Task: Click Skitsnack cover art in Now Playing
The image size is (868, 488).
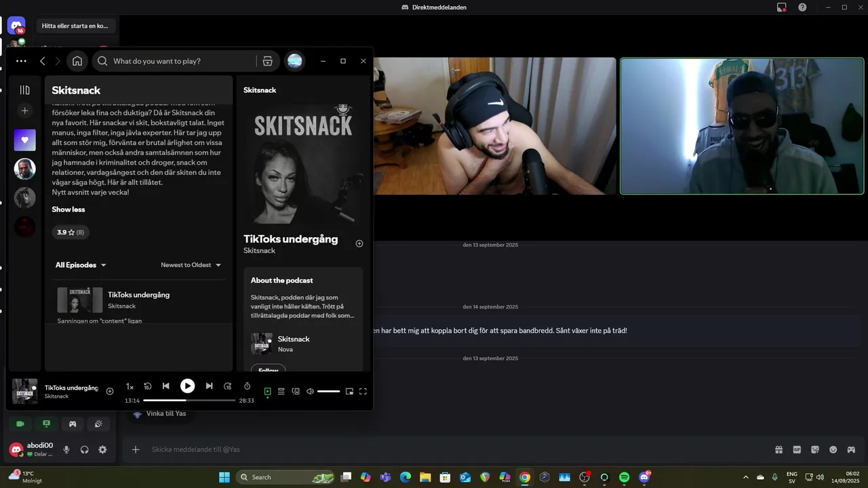Action: click(x=304, y=163)
